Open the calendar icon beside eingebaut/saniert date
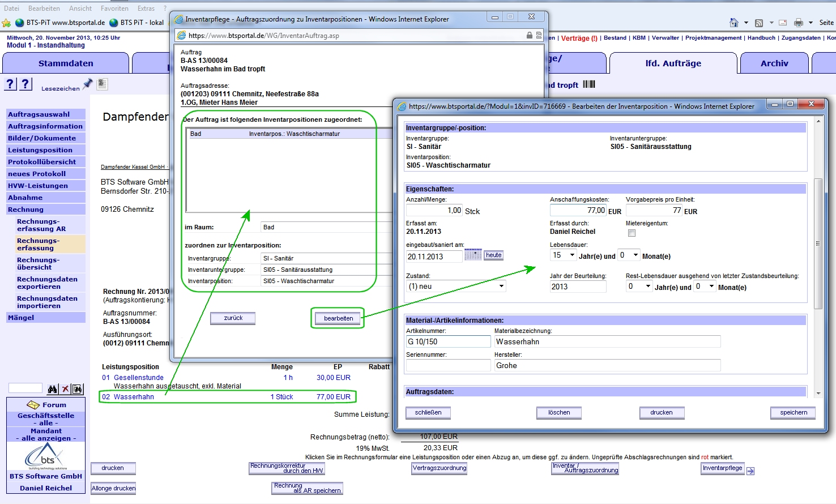This screenshot has height=504, width=836. pyautogui.click(x=473, y=254)
